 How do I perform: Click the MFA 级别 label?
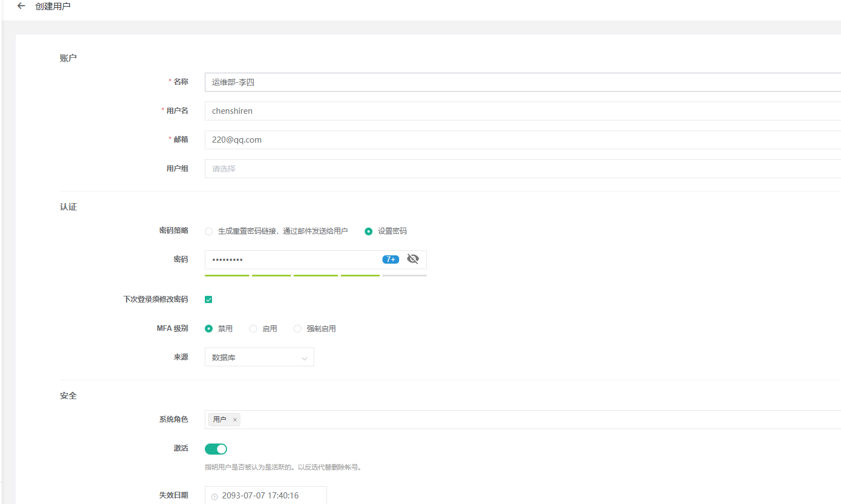173,328
